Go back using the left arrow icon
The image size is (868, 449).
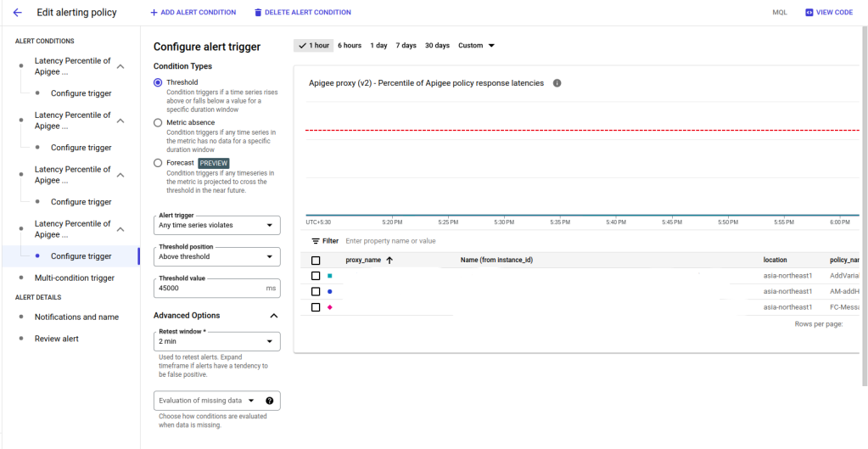click(18, 12)
